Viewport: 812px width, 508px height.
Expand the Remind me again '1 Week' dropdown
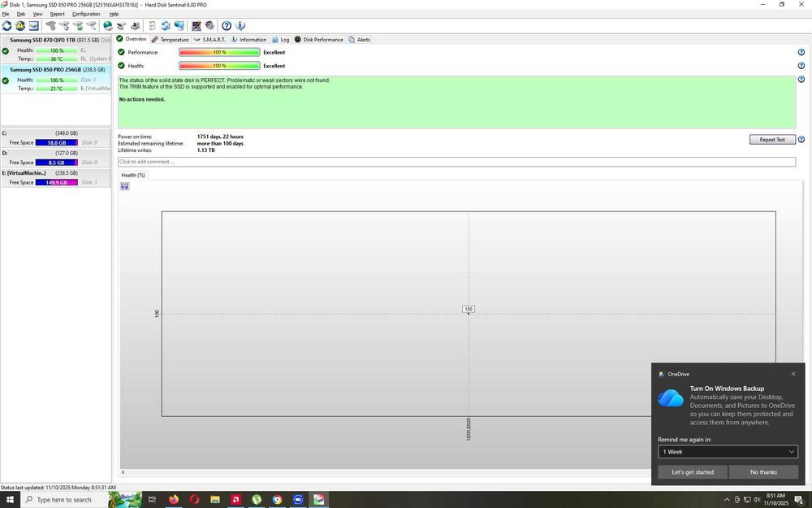[728, 451]
